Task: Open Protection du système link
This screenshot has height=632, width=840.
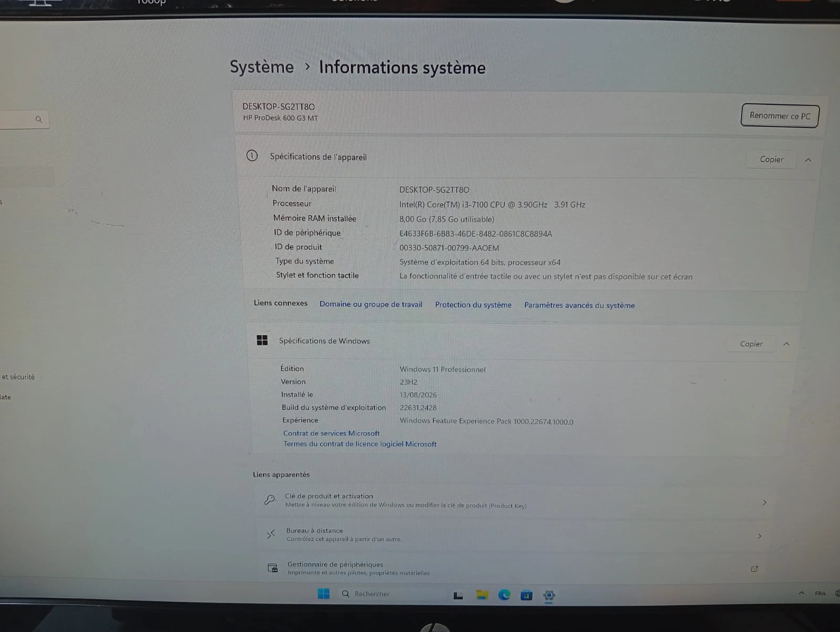Action: [x=473, y=304]
